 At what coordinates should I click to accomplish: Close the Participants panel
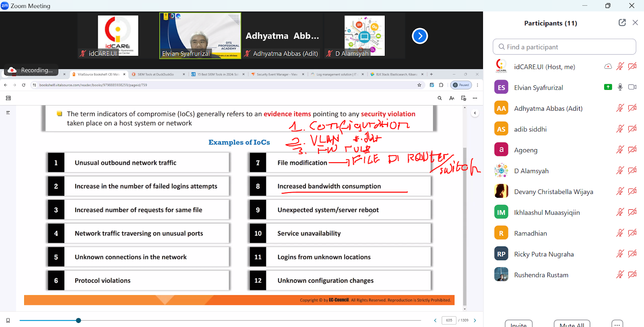635,23
